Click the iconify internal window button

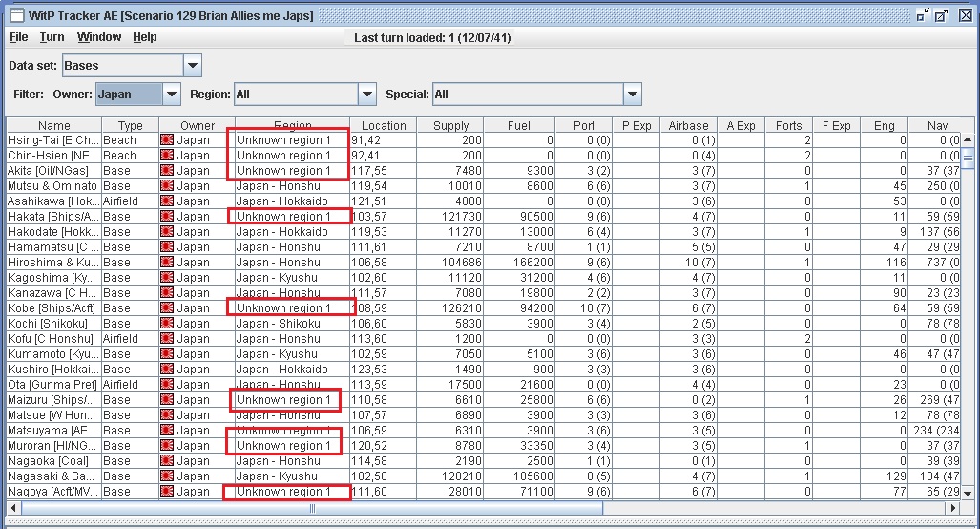point(923,15)
